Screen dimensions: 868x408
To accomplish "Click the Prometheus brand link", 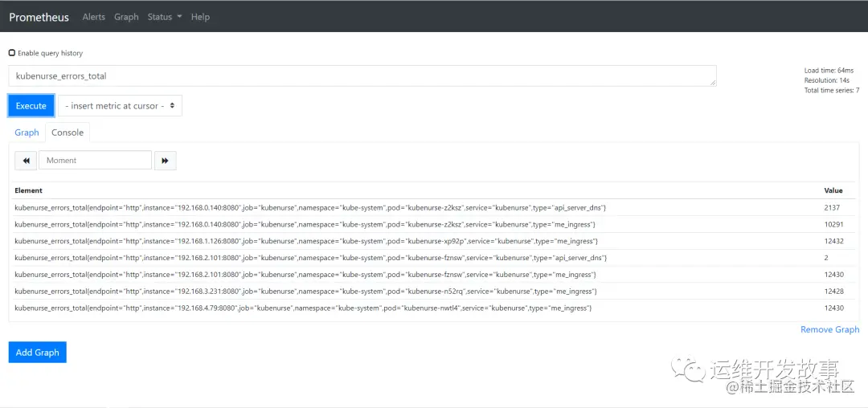I will coord(39,17).
